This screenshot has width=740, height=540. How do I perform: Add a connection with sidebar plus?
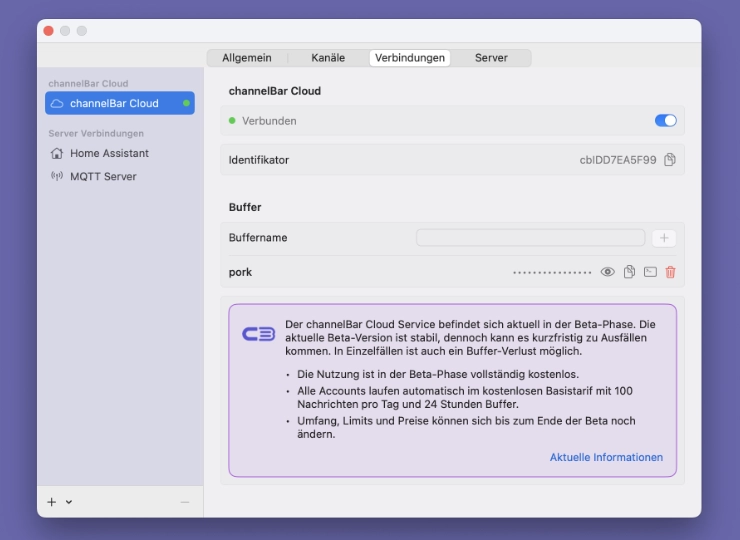[51, 502]
